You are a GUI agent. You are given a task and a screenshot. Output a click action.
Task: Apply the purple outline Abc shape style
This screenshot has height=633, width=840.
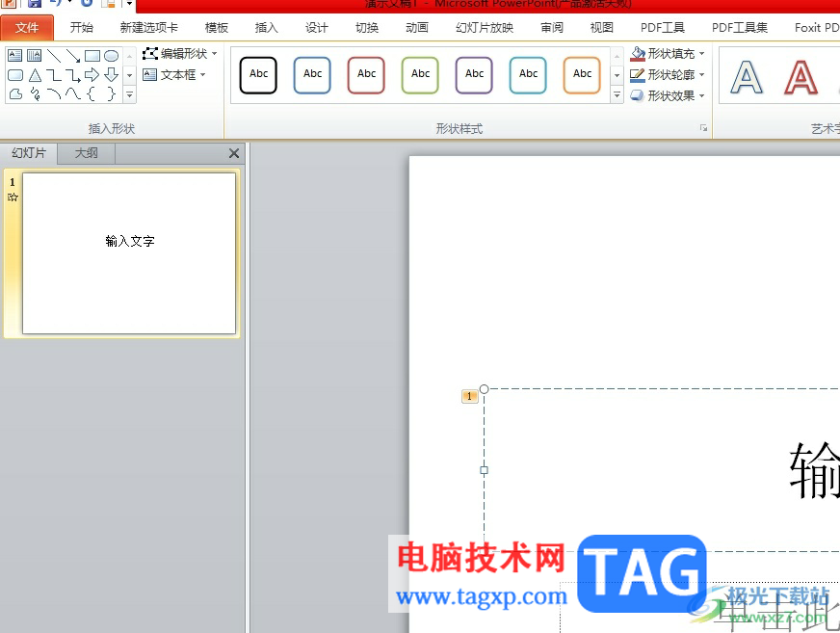point(475,75)
